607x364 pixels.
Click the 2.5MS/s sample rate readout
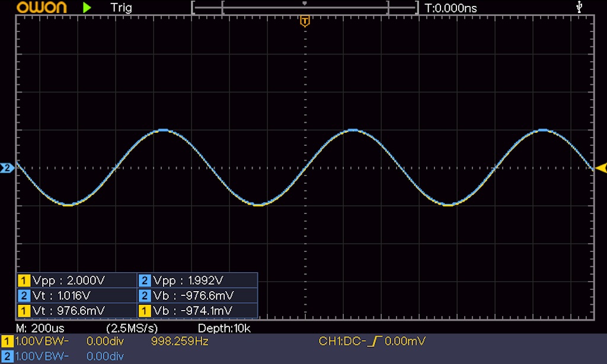coord(132,328)
